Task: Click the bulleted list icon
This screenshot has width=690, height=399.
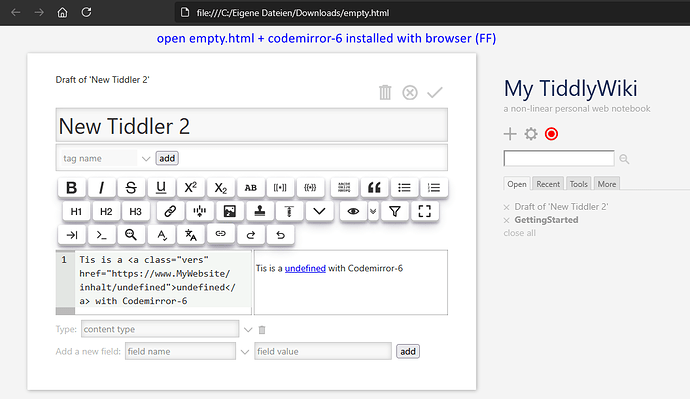Action: tap(404, 188)
